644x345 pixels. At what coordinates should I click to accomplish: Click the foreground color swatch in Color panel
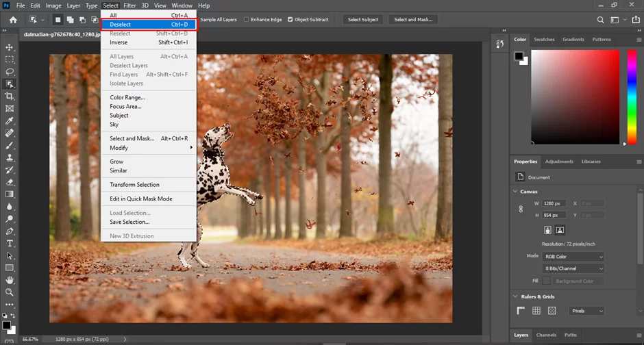click(519, 56)
